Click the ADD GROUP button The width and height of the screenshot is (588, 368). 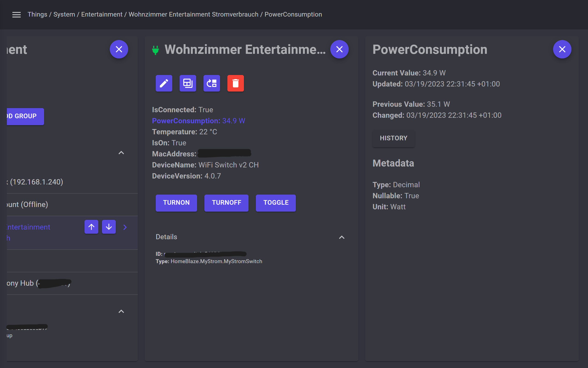(x=25, y=116)
